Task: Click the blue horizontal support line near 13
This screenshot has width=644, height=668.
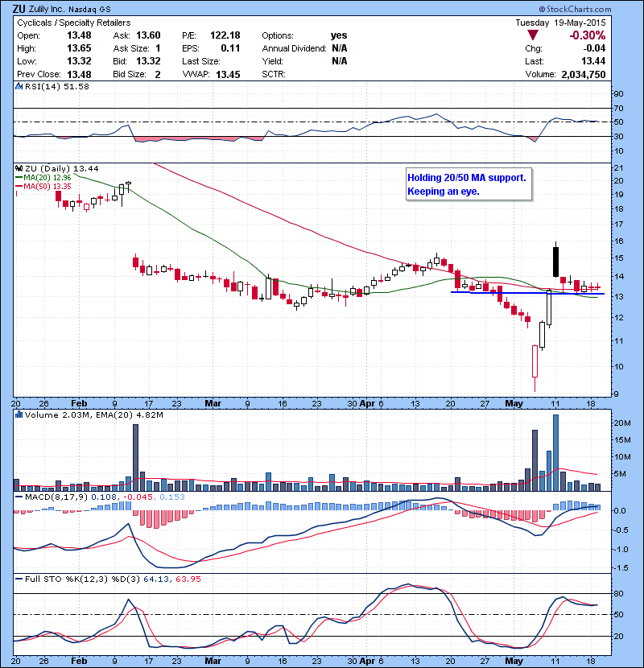Action: [527, 293]
